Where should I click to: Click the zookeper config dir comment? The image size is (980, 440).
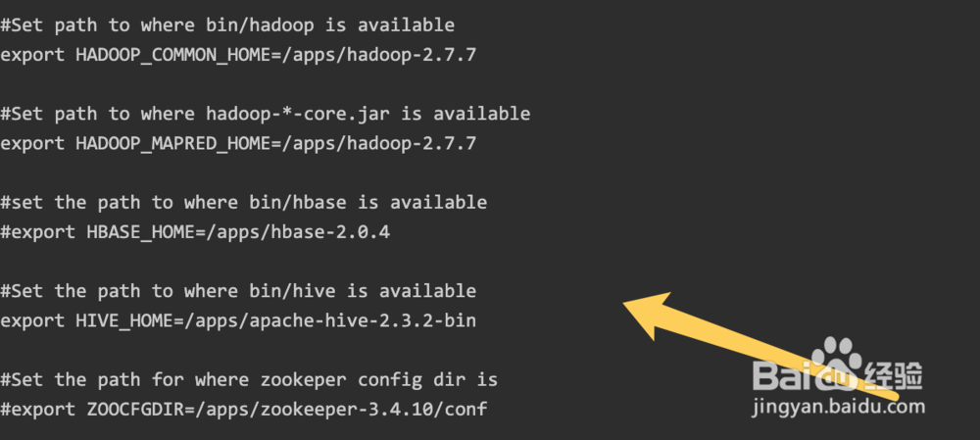249,379
